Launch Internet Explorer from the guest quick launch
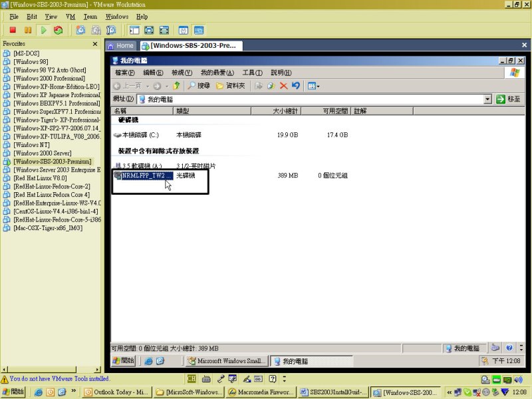Screen dimensions: 532x399 148,361
